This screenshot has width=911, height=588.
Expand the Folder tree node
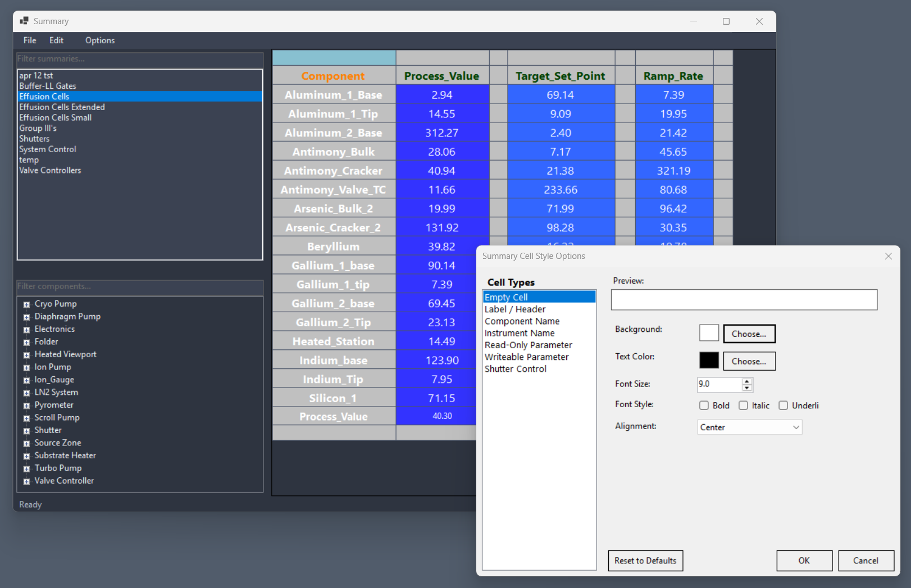(26, 343)
